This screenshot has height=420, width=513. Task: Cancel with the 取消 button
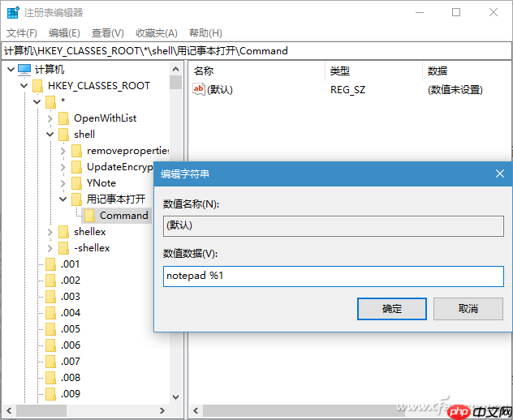pyautogui.click(x=468, y=309)
